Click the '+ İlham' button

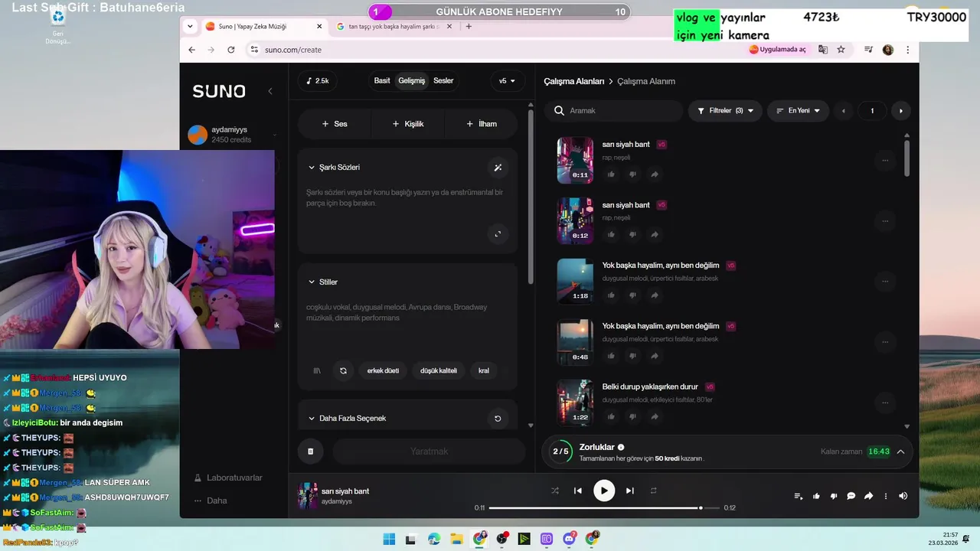[482, 124]
